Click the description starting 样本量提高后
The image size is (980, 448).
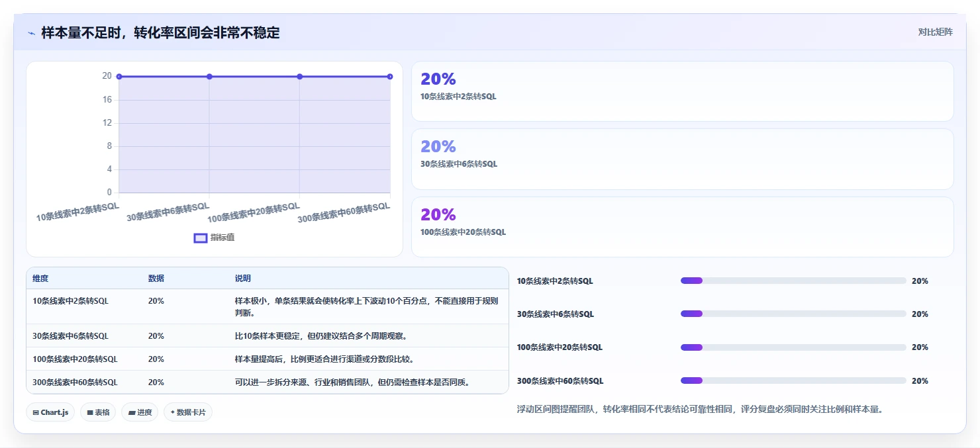324,359
